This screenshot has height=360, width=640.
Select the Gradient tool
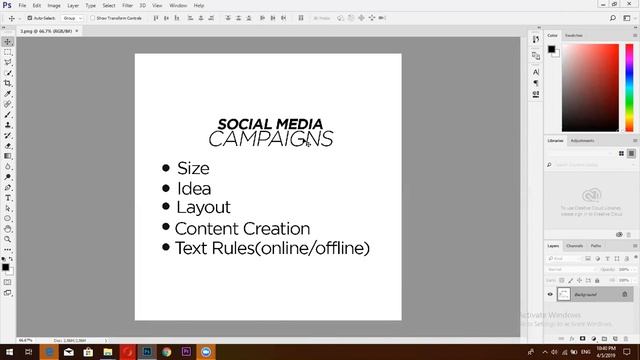[x=8, y=156]
